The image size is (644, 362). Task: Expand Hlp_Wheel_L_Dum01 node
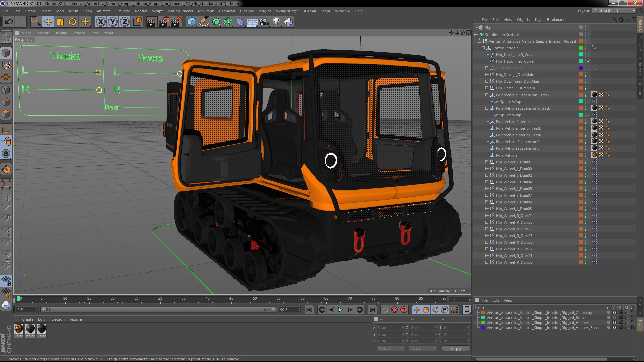(487, 162)
